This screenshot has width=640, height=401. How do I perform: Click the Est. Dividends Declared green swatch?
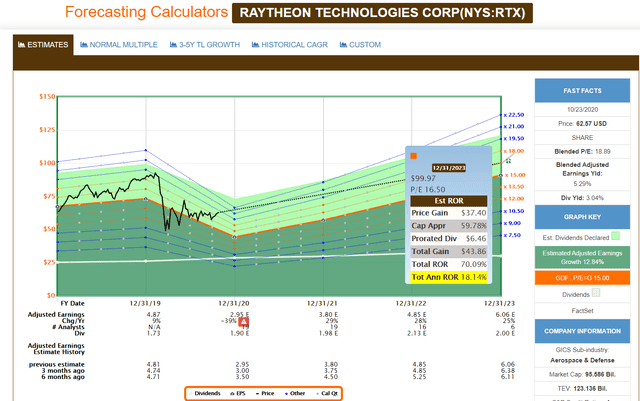tap(616, 236)
